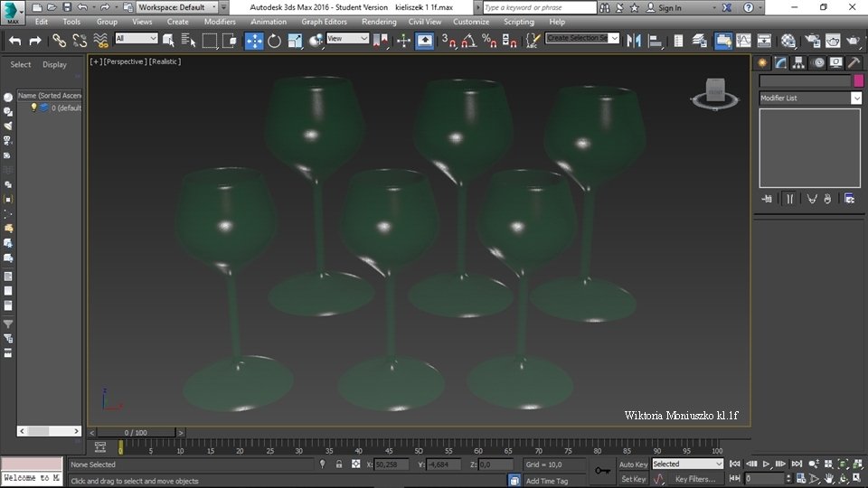Click the Key Filters... button
Viewport: 868px width, 488px height.
(x=694, y=479)
